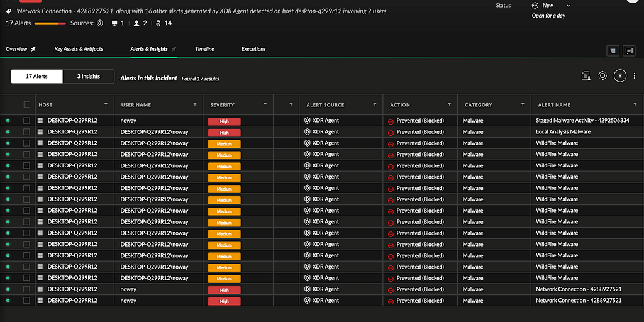Open the Host column filter dropdown

(x=106, y=105)
